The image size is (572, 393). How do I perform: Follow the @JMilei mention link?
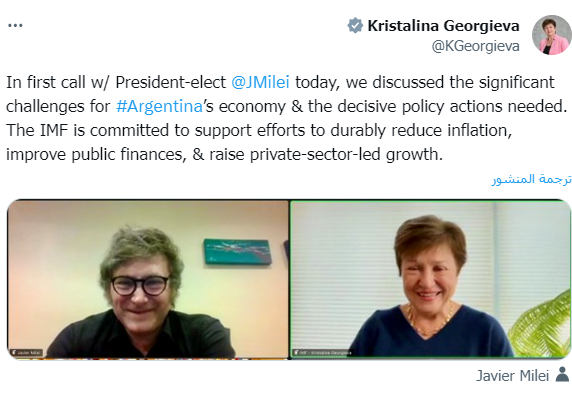coord(260,82)
